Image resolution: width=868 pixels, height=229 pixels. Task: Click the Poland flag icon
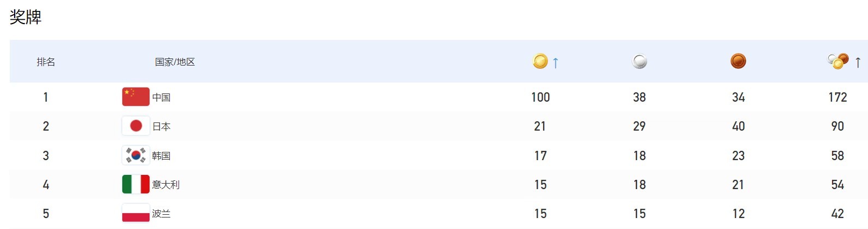(135, 213)
